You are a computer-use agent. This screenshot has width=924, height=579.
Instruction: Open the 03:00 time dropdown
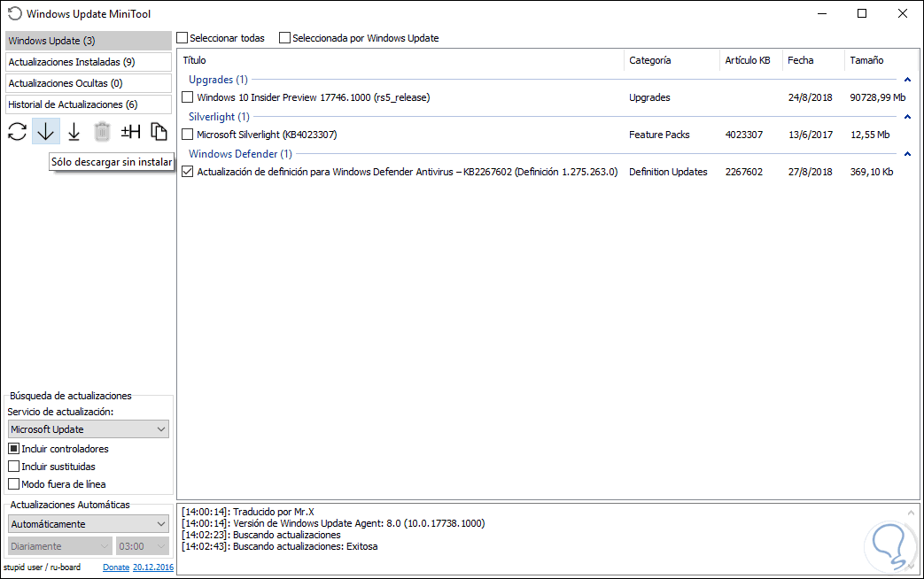tap(143, 546)
